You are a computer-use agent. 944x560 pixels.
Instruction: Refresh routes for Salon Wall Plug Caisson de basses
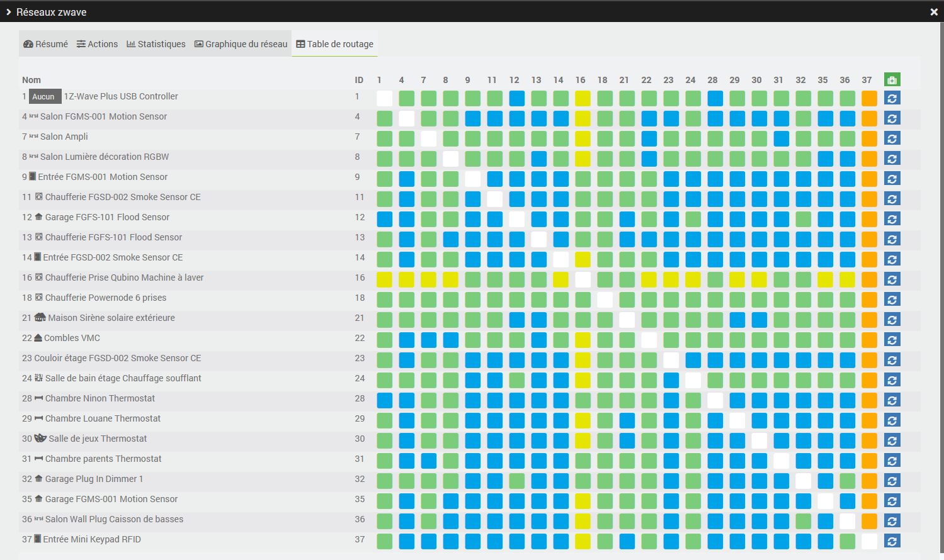892,520
